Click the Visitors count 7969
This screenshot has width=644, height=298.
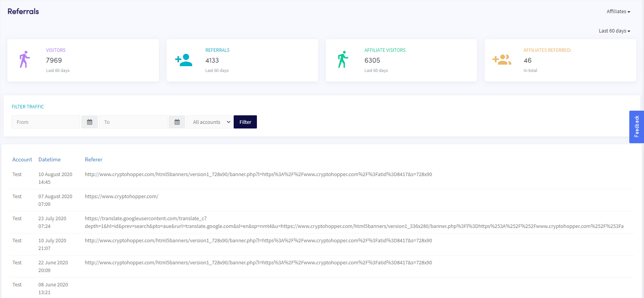54,60
